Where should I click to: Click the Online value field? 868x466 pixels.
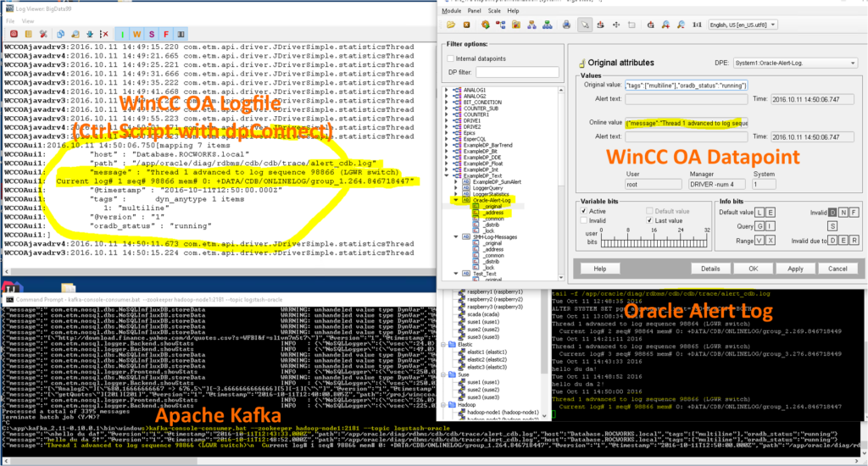[686, 123]
